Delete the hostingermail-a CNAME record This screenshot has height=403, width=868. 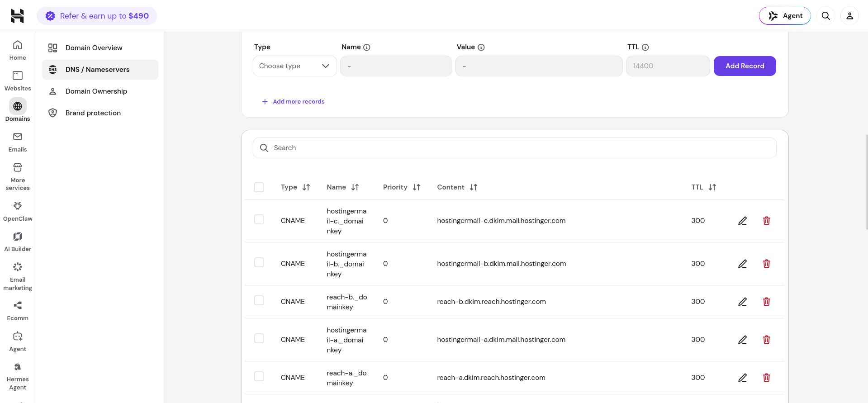coord(766,340)
